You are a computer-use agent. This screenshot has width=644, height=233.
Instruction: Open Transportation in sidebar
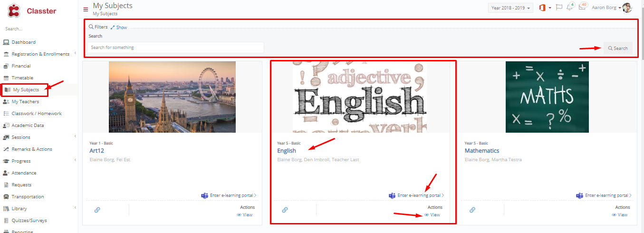click(28, 197)
